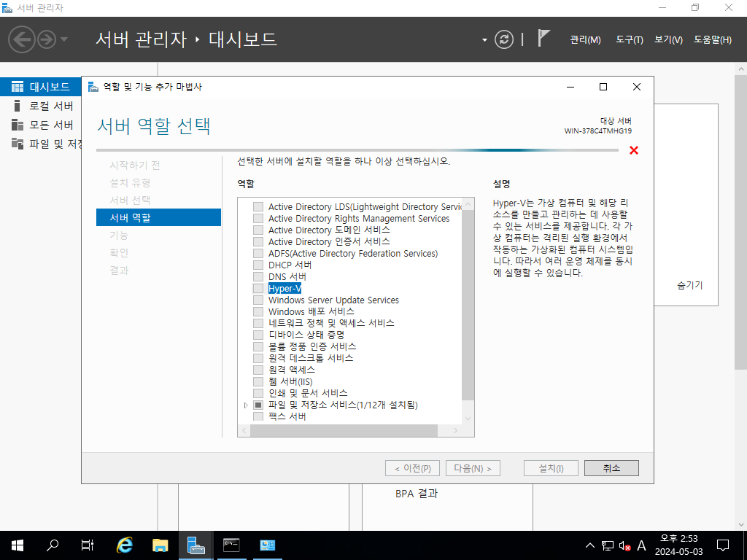This screenshot has width=747, height=560.
Task: Click the wizard title bar icon
Action: tap(93, 87)
